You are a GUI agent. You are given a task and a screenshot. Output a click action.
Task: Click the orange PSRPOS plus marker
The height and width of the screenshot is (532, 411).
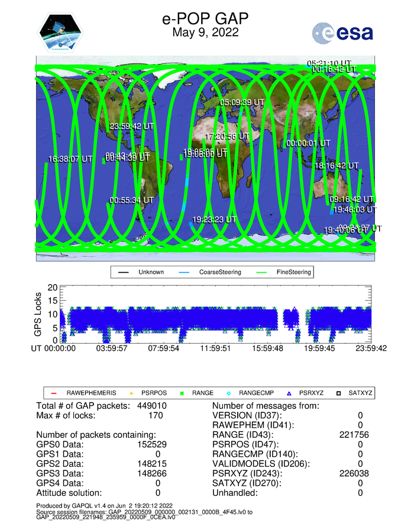pyautogui.click(x=131, y=392)
